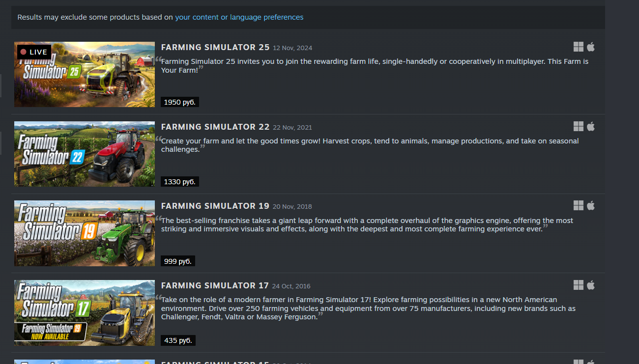Open the Farming Simulator 17 title link
Screen dimensions: 639x364
[215, 285]
